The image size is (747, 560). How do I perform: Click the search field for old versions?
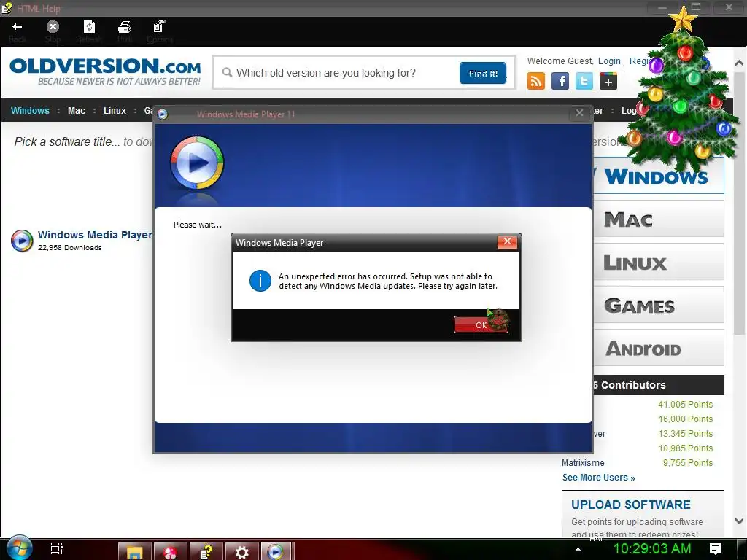pos(336,73)
